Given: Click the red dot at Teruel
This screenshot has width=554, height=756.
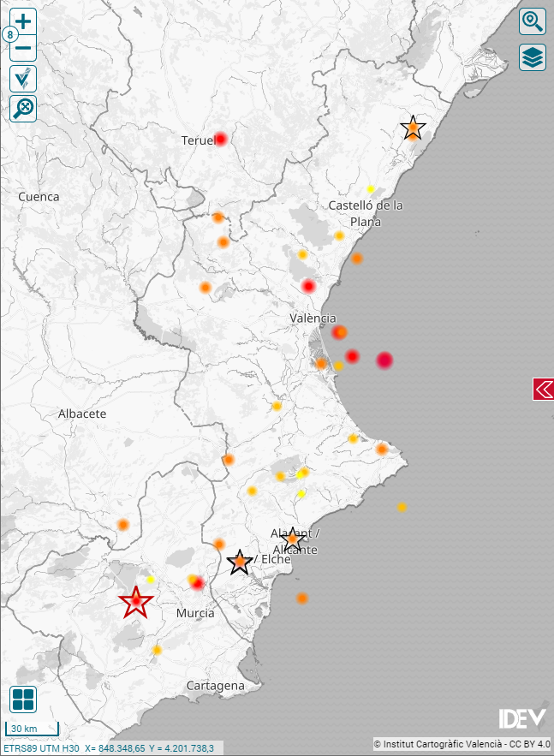Looking at the screenshot, I should [220, 140].
